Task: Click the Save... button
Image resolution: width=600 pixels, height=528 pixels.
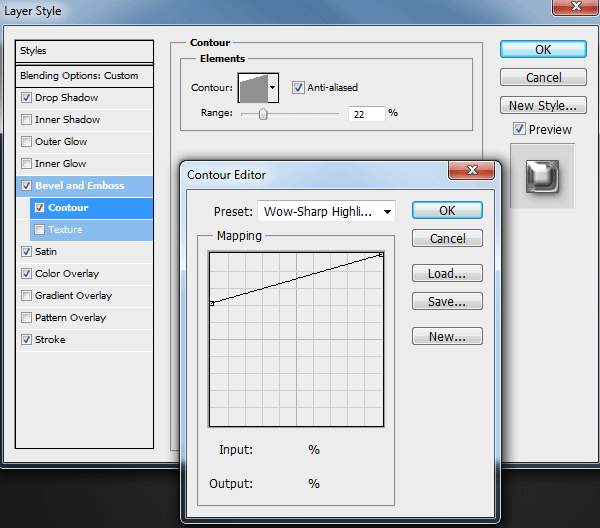Action: click(x=447, y=301)
